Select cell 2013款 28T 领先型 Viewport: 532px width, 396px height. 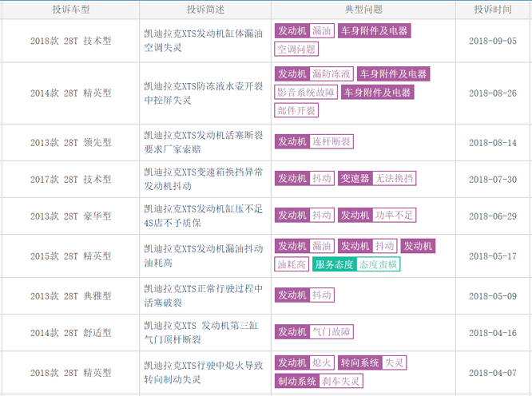71,142
